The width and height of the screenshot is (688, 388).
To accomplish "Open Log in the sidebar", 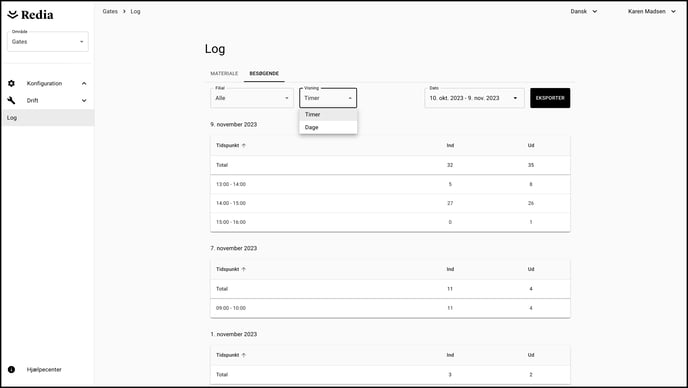I will pos(48,118).
